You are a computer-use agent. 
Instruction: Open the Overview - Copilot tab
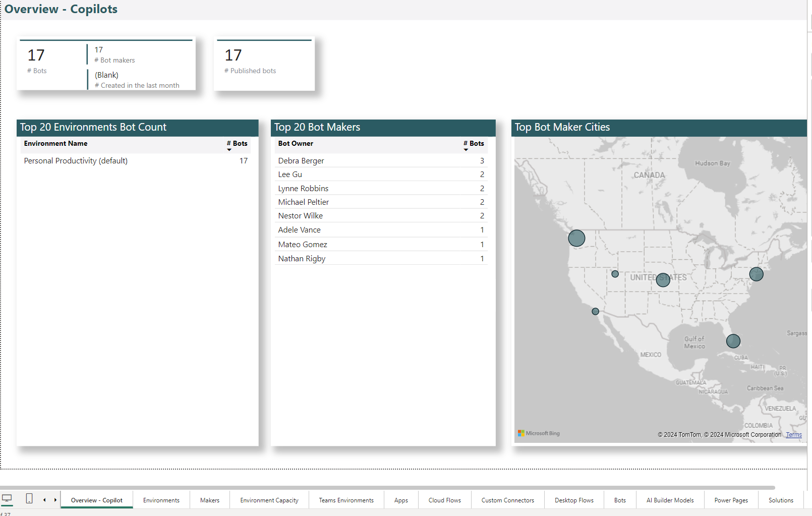[x=97, y=500]
